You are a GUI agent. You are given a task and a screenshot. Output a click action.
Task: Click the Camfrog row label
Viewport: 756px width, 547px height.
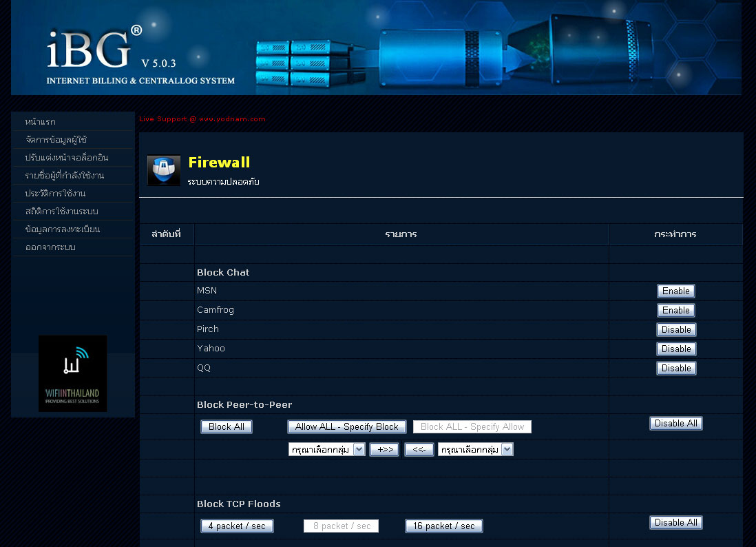(215, 310)
